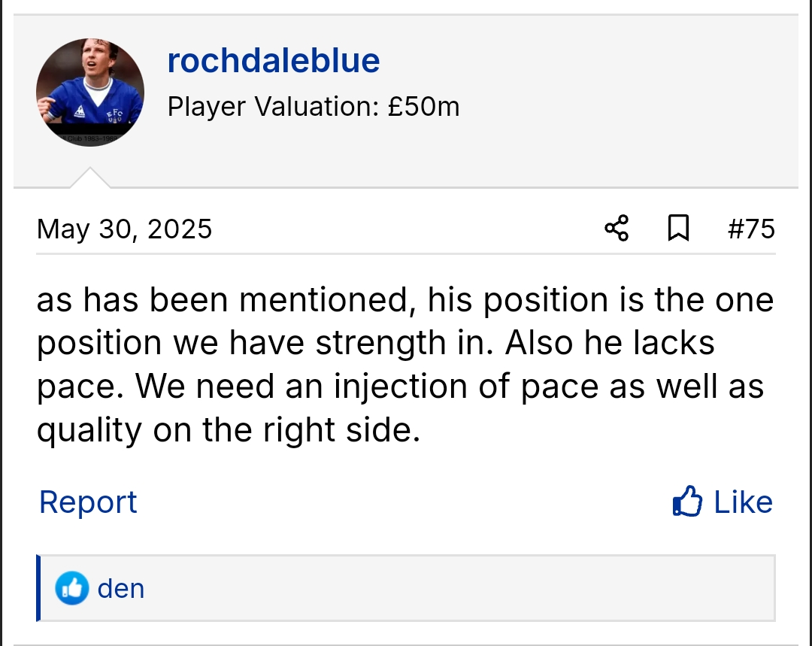The width and height of the screenshot is (812, 646).
Task: Click the Player Valuation: £50m title
Action: click(314, 107)
